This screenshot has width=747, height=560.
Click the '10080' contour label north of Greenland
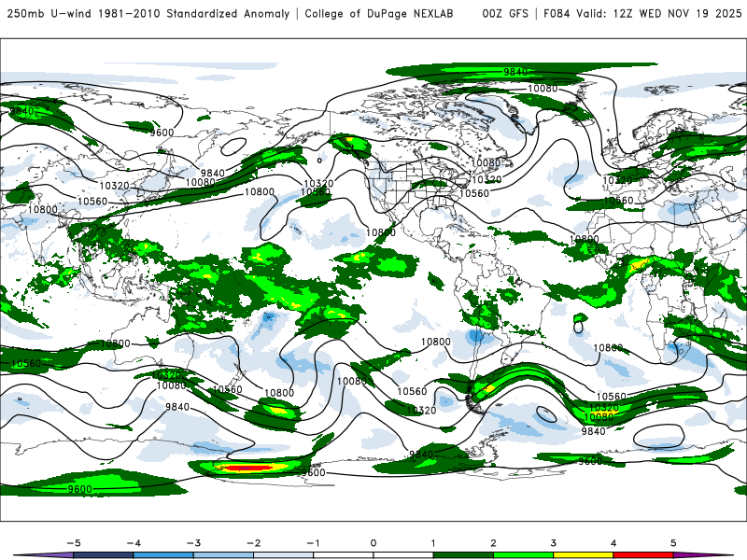[543, 89]
